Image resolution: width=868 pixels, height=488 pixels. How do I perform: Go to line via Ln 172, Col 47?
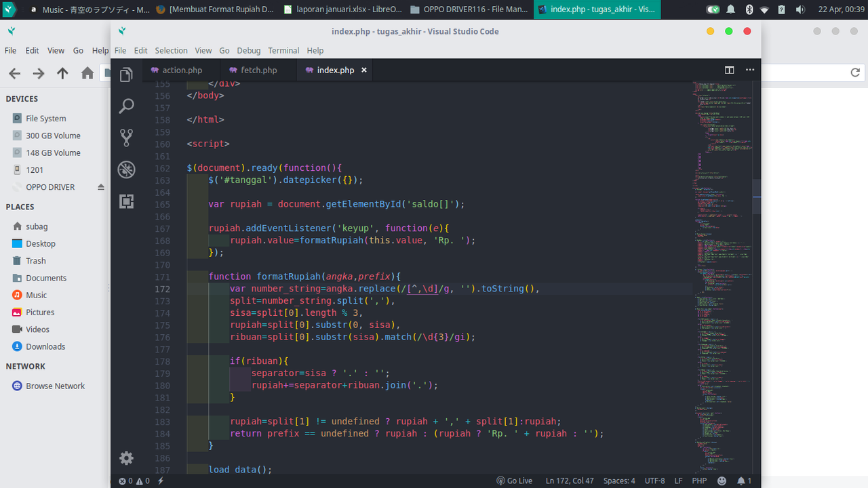click(570, 481)
